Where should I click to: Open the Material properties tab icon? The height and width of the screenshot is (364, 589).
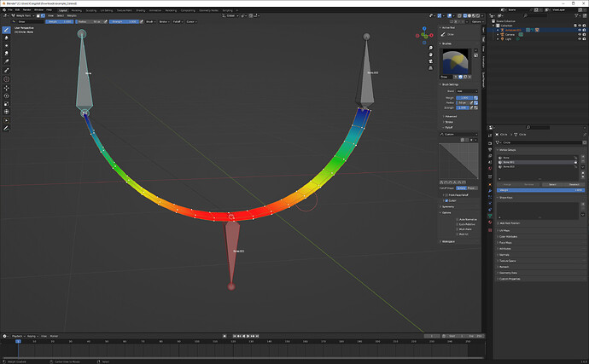click(490, 222)
